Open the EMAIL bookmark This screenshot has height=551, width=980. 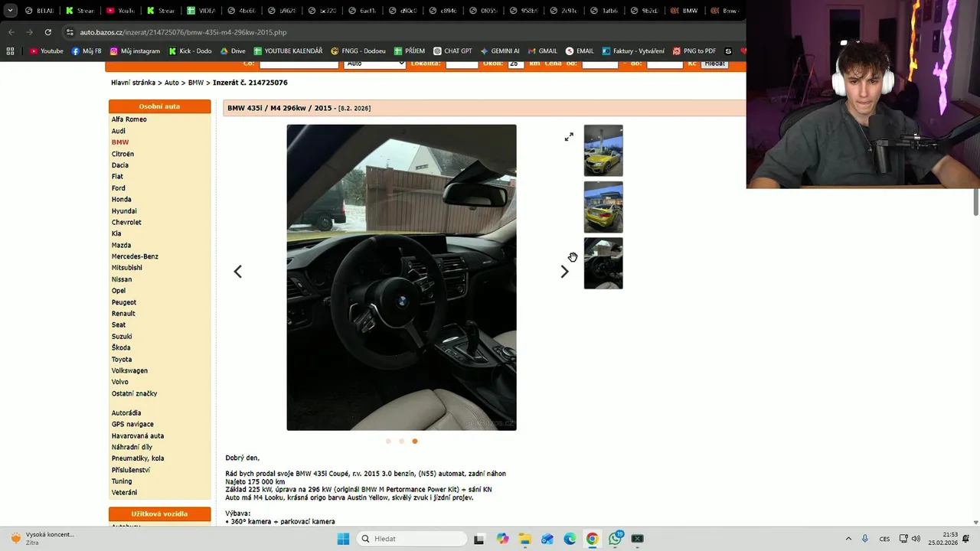pyautogui.click(x=580, y=51)
